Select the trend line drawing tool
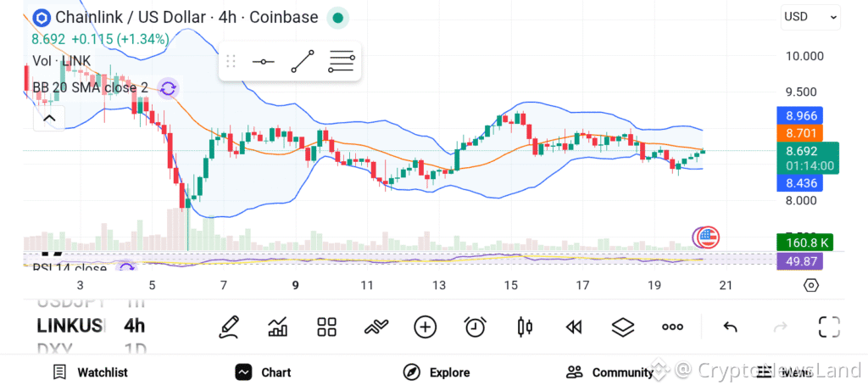 click(x=302, y=61)
